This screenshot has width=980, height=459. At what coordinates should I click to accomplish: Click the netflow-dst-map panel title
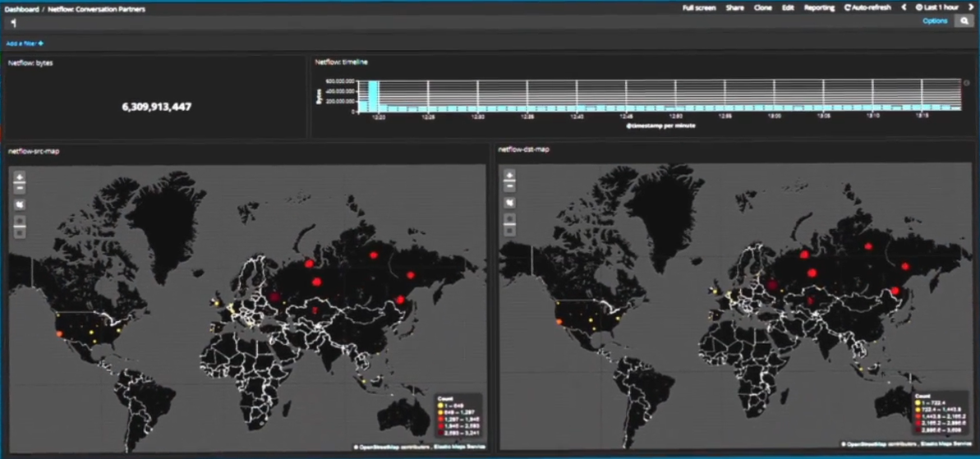(524, 149)
